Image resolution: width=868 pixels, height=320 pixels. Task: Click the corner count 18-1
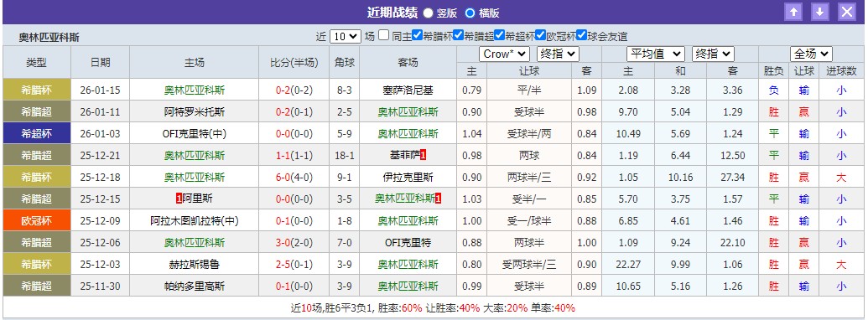[x=345, y=155]
